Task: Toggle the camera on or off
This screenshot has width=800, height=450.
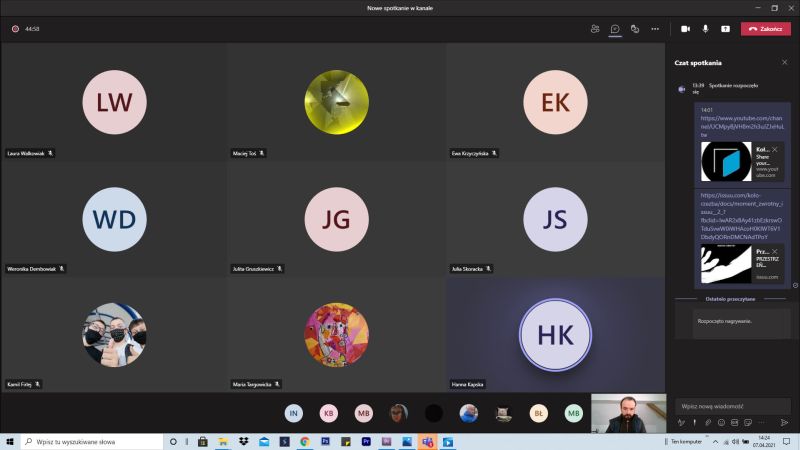Action: click(686, 29)
